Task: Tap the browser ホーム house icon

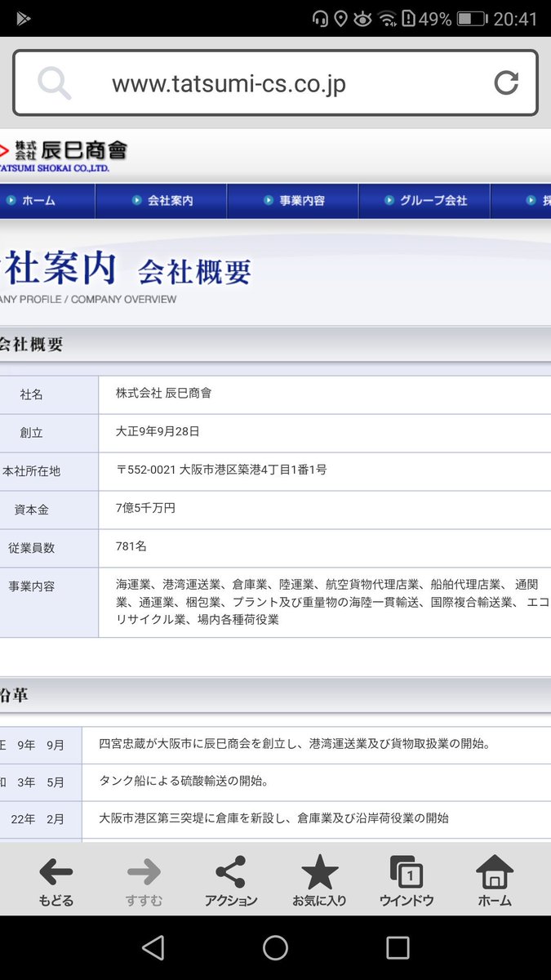Action: tap(495, 880)
